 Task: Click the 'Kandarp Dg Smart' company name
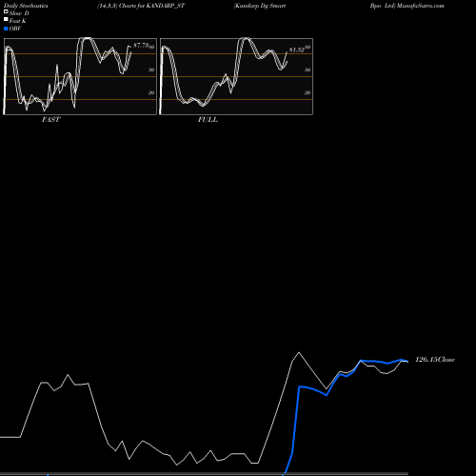[x=260, y=6]
